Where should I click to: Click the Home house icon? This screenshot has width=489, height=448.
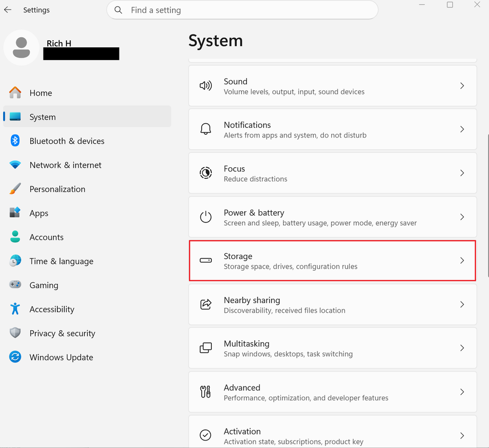coord(15,92)
